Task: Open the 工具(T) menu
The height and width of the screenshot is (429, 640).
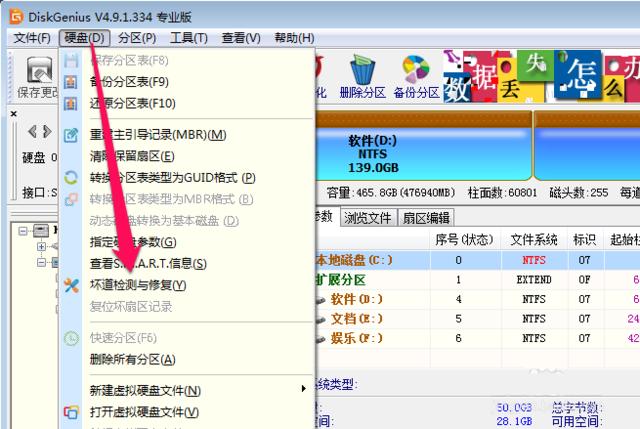Action: [189, 38]
